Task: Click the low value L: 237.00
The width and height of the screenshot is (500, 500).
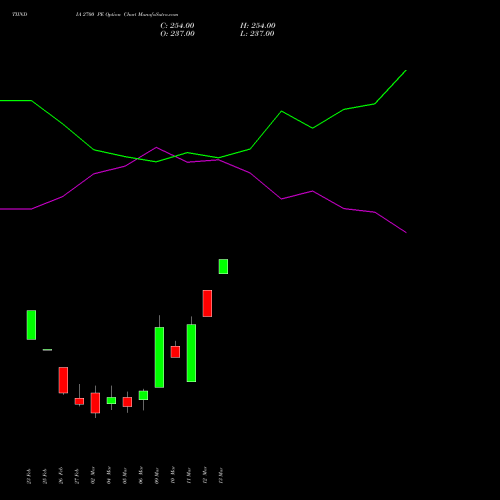Action: pyautogui.click(x=257, y=34)
